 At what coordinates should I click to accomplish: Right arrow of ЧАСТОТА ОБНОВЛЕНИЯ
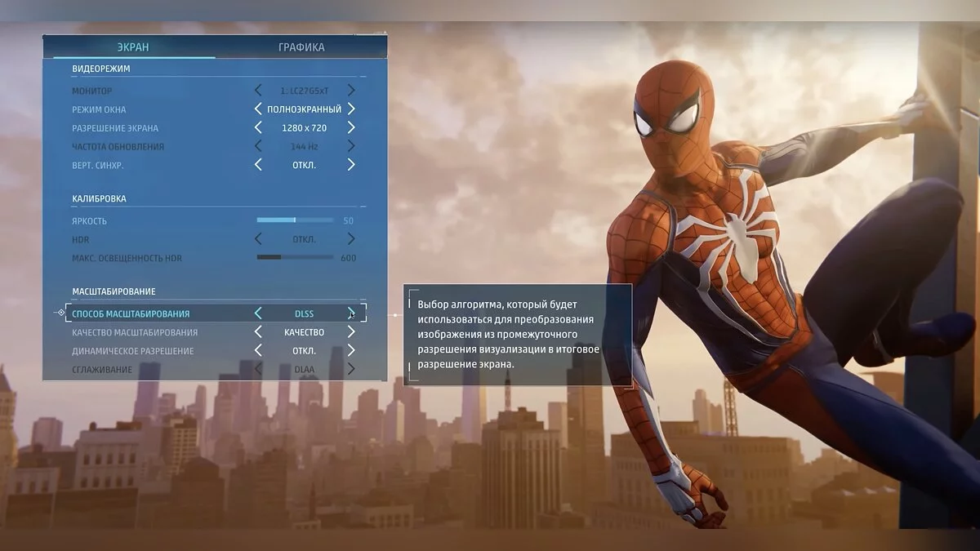[x=351, y=147]
